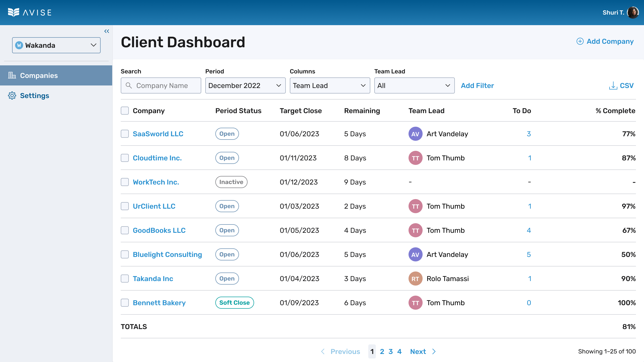Click the Avise logo in the header

tap(29, 12)
